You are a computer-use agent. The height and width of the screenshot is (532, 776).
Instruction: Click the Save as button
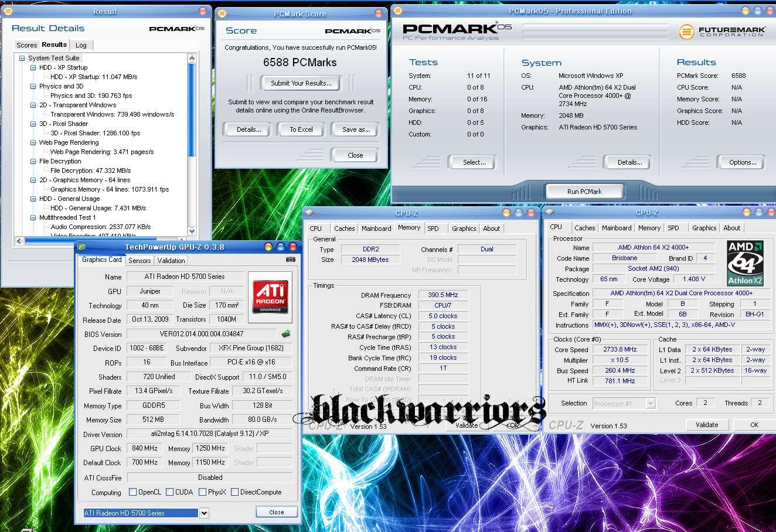point(356,129)
